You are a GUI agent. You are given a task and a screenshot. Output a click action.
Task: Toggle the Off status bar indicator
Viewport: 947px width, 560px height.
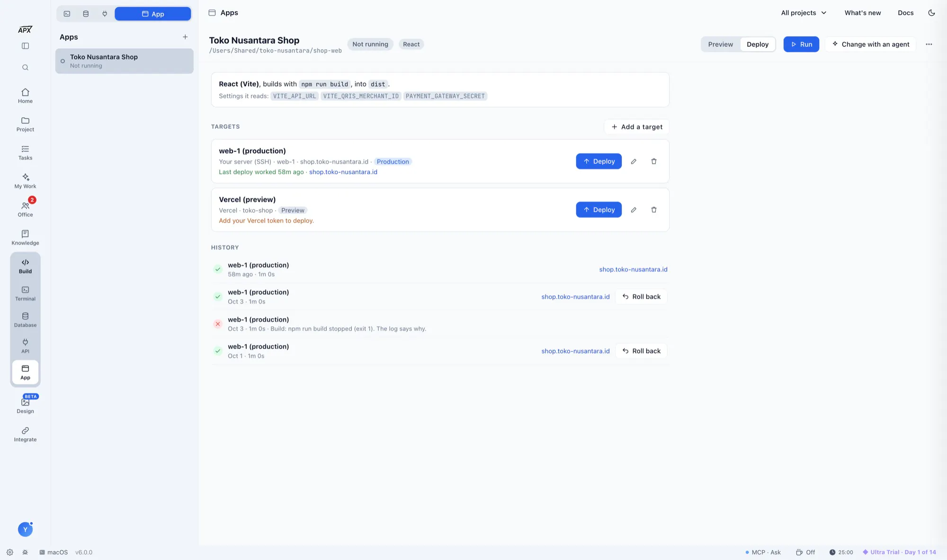(805, 552)
